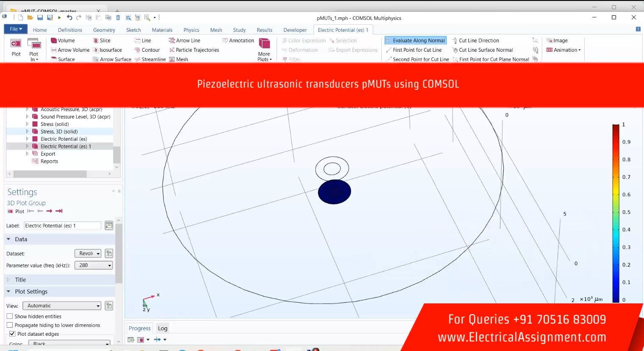Select Stress, 3D (solid) in the model tree
This screenshot has width=644, height=351.
point(59,131)
